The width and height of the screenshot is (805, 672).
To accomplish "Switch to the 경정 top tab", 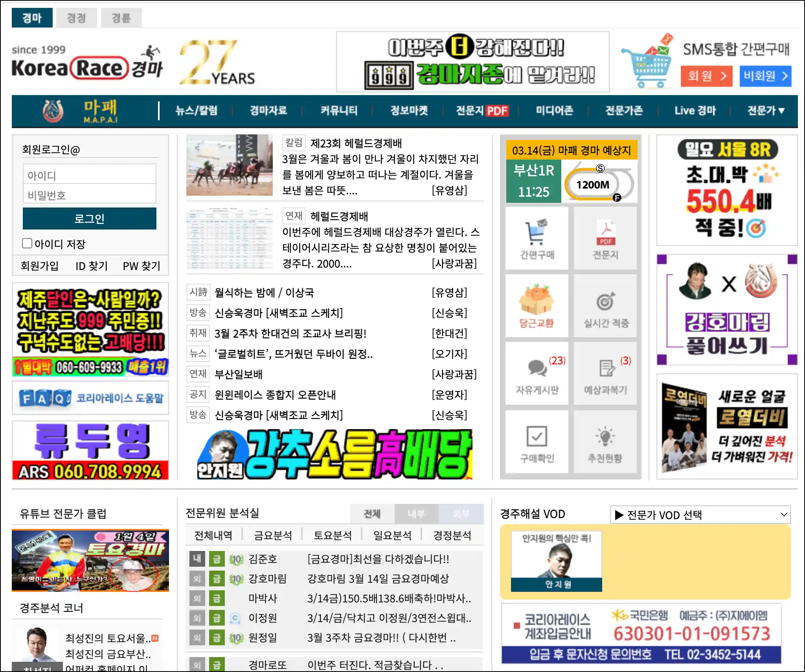I will click(76, 18).
